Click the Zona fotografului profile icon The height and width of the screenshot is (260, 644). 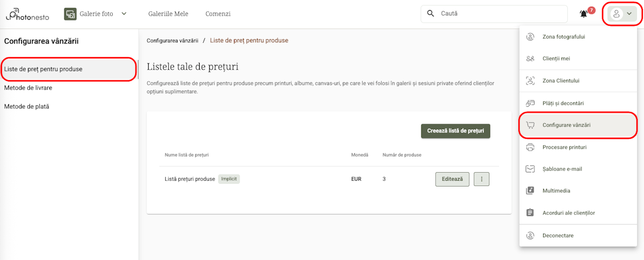(530, 37)
